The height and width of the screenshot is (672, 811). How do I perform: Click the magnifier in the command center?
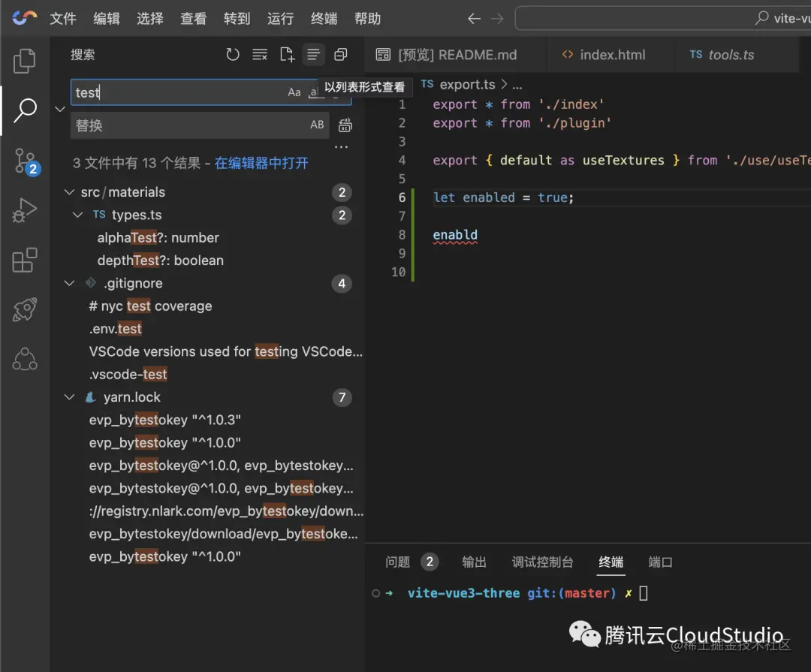[x=761, y=18]
